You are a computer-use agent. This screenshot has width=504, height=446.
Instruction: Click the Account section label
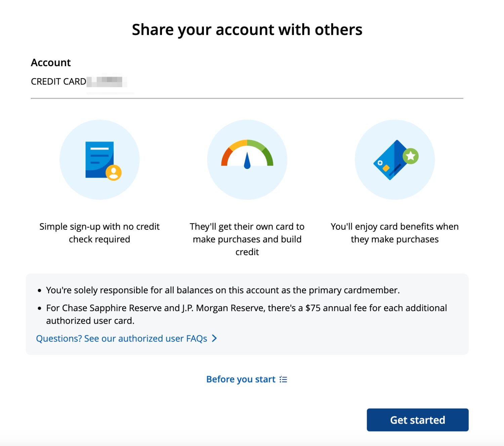[x=51, y=62]
